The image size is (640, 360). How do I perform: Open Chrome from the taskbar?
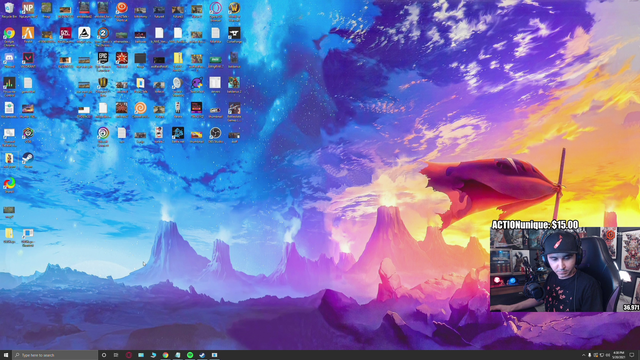[x=165, y=355]
